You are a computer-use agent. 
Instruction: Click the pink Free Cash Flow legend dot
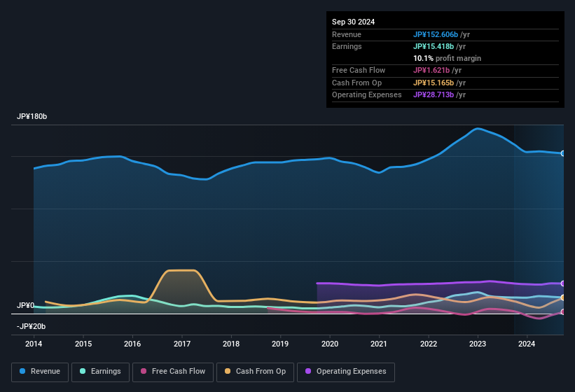coord(144,371)
